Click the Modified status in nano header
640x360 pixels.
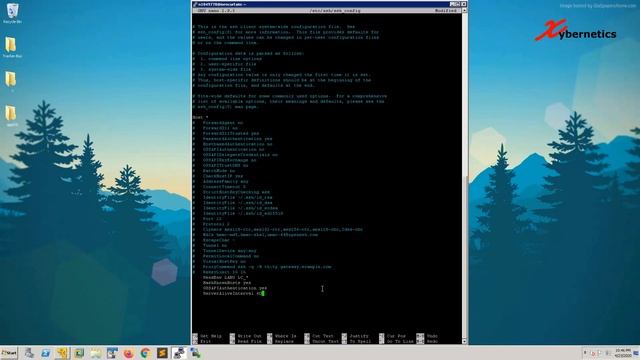[445, 11]
